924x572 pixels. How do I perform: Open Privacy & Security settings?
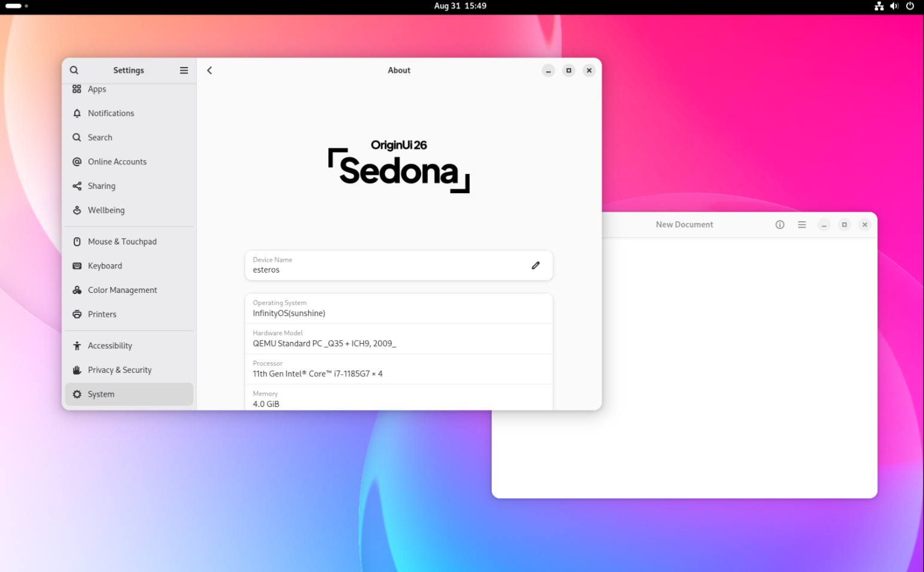(129, 370)
